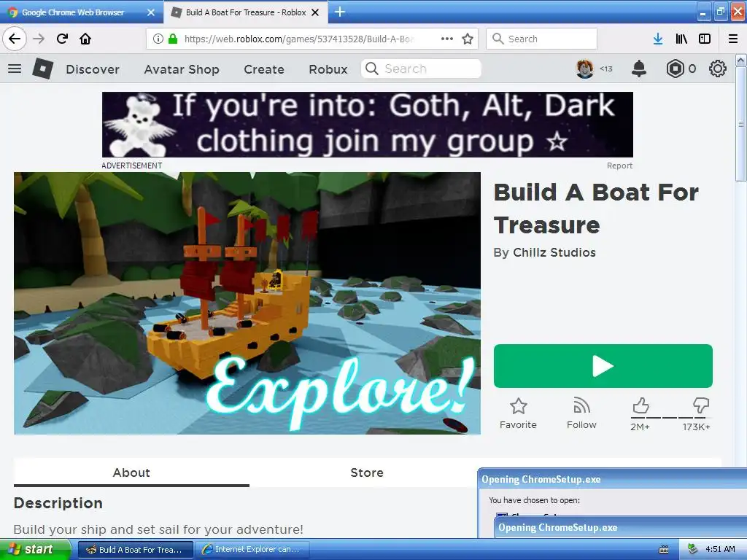Open the About tab
Screen dimensions: 747x560
click(131, 472)
